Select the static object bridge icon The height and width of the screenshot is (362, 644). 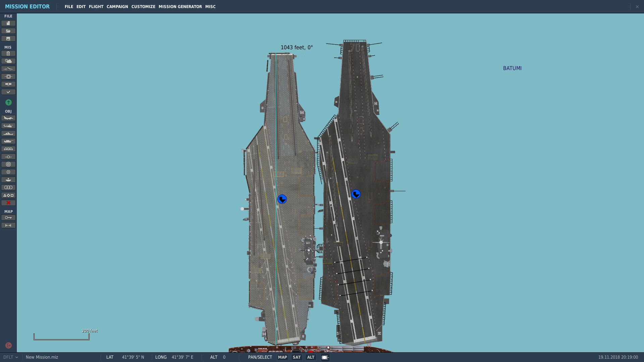[x=8, y=149]
